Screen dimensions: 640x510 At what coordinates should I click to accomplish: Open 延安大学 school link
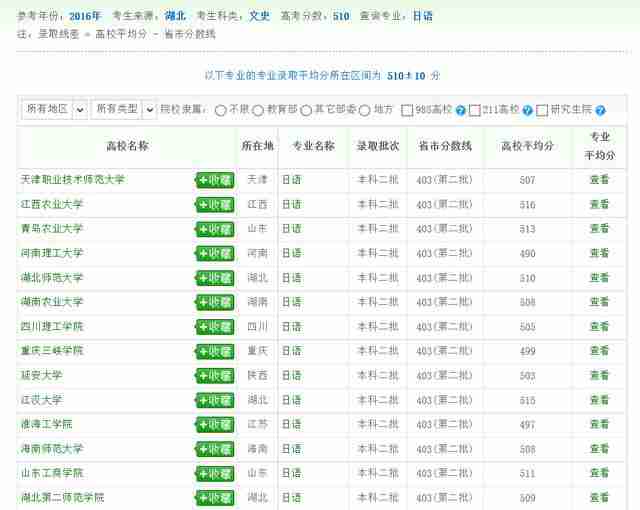pyautogui.click(x=42, y=375)
